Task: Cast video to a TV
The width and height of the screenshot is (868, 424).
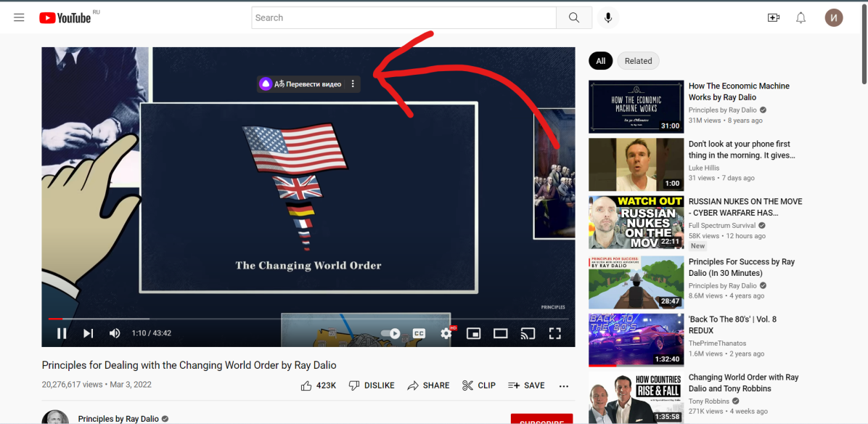Action: click(528, 333)
